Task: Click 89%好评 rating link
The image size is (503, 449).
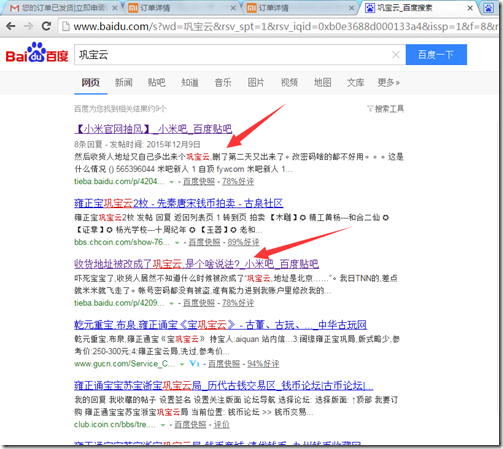Action: (243, 242)
